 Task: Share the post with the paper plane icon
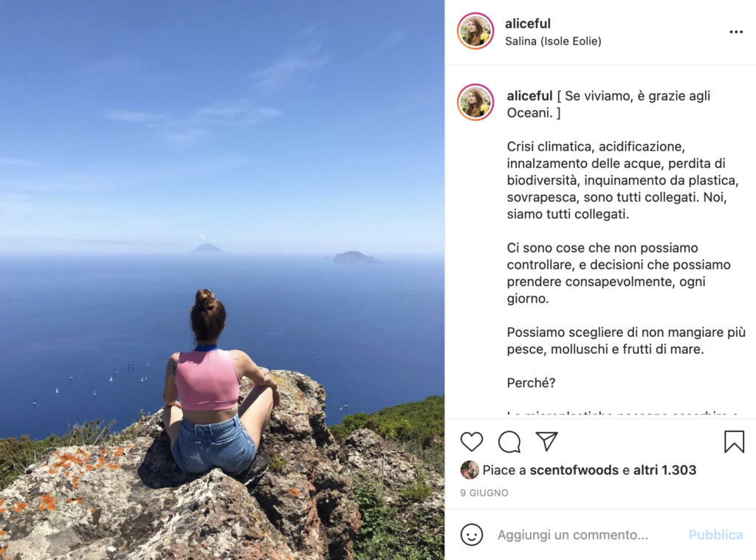547,441
